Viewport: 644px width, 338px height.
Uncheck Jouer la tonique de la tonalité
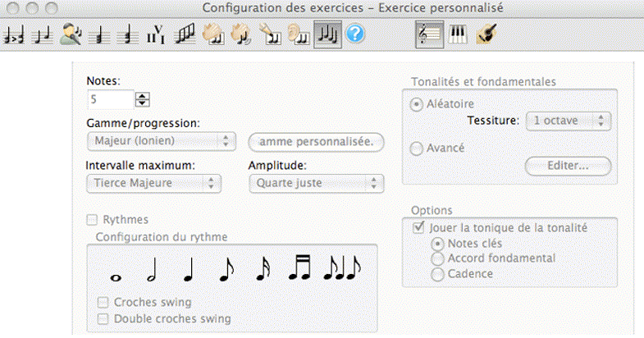(x=420, y=227)
